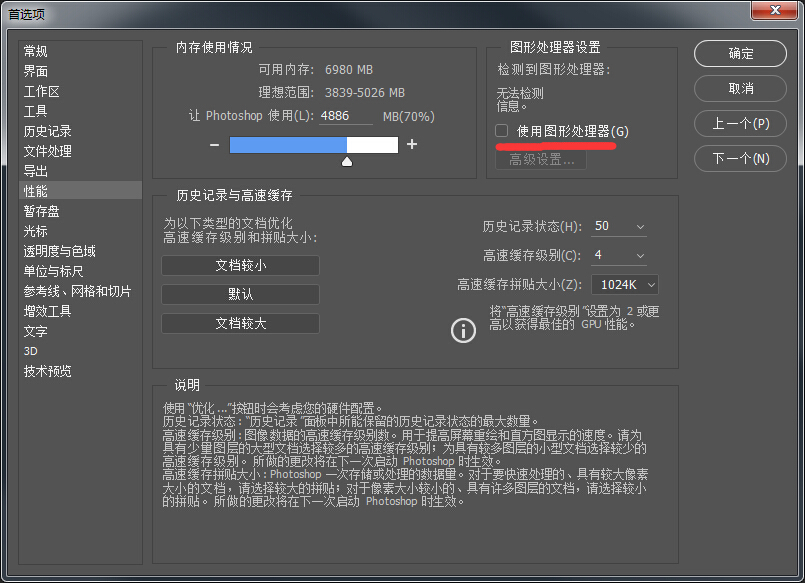Screen dimensions: 805x583
Task: Go to 文件处理 preferences
Action: 80,151
